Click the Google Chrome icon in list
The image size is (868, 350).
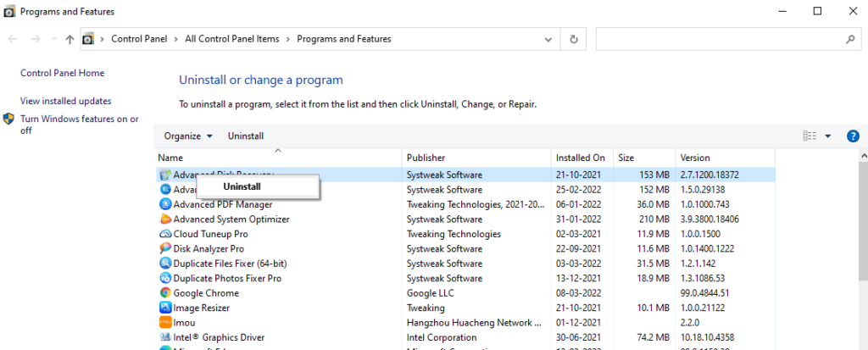pyautogui.click(x=165, y=293)
